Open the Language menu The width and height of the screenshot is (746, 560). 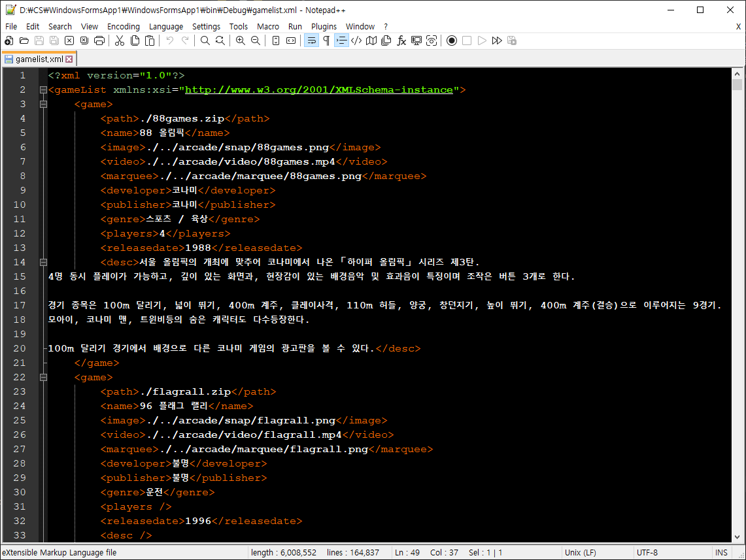tap(165, 27)
